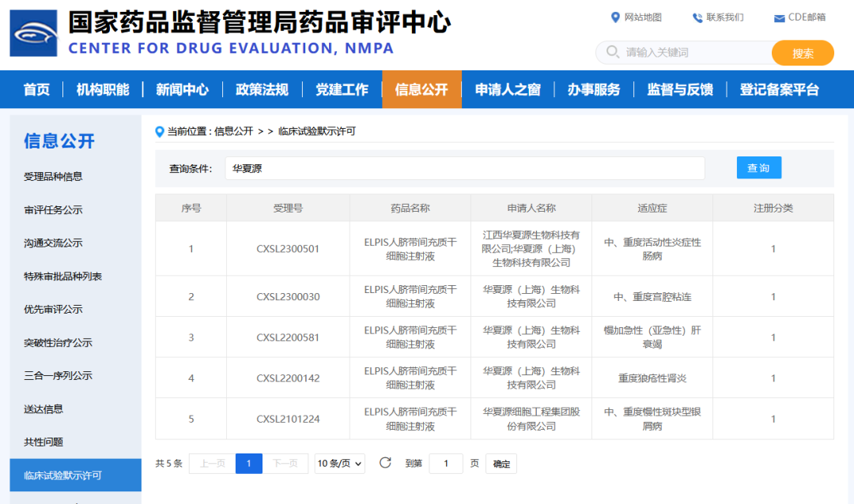The image size is (854, 504).
Task: Click the 确定 page jump button
Action: [501, 464]
